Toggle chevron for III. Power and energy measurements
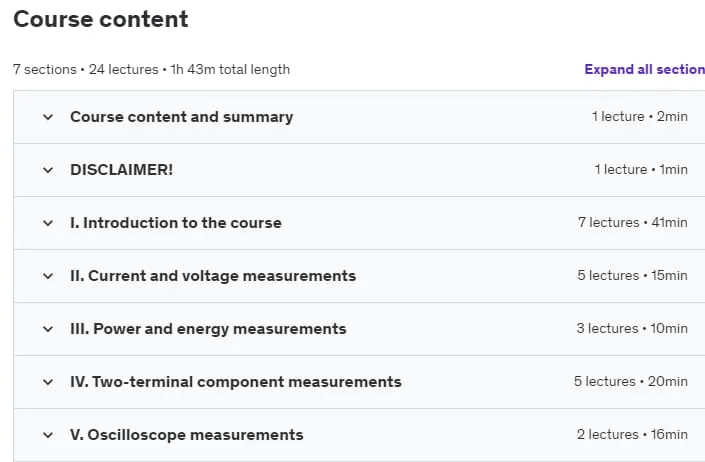The image size is (705, 462). (x=48, y=329)
